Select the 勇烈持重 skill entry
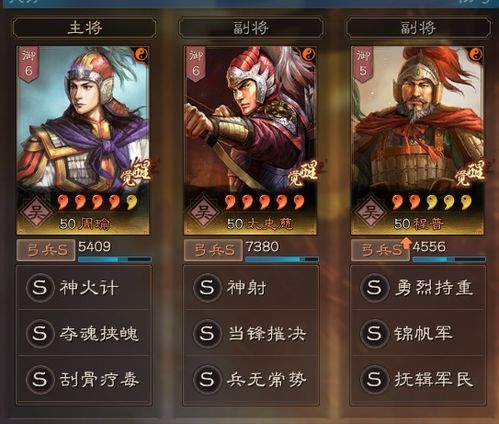Viewport: 499px width, 424px height. point(418,288)
